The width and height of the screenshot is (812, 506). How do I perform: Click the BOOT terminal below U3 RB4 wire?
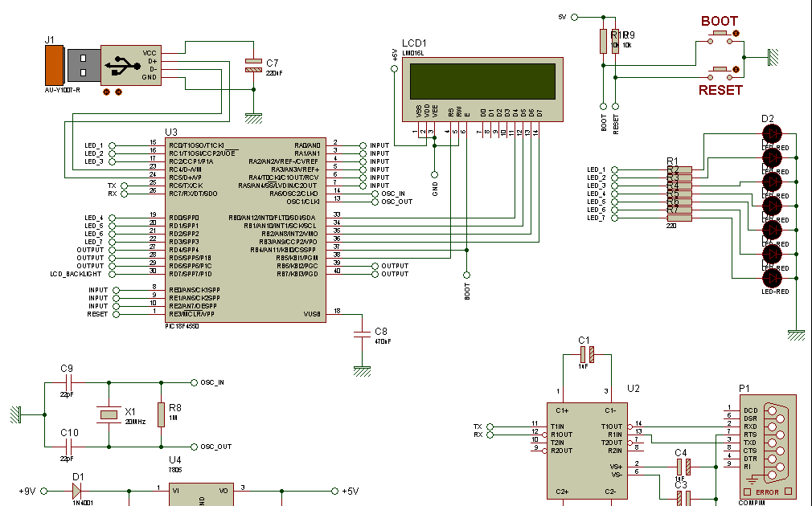[466, 275]
